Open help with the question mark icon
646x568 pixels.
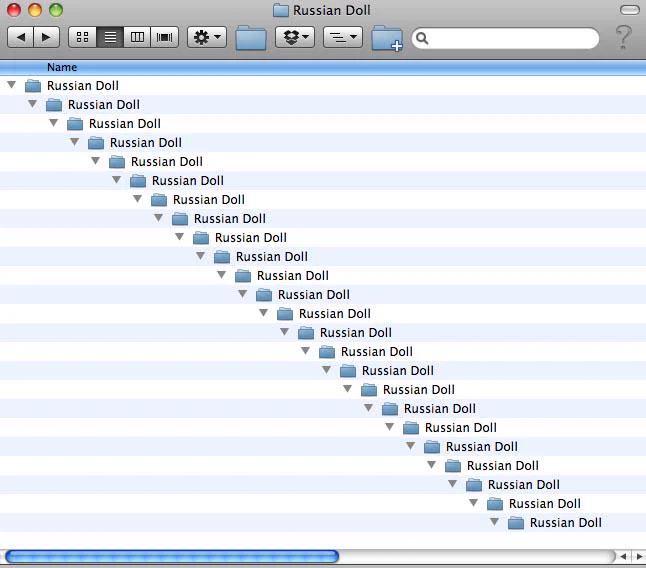tap(623, 37)
